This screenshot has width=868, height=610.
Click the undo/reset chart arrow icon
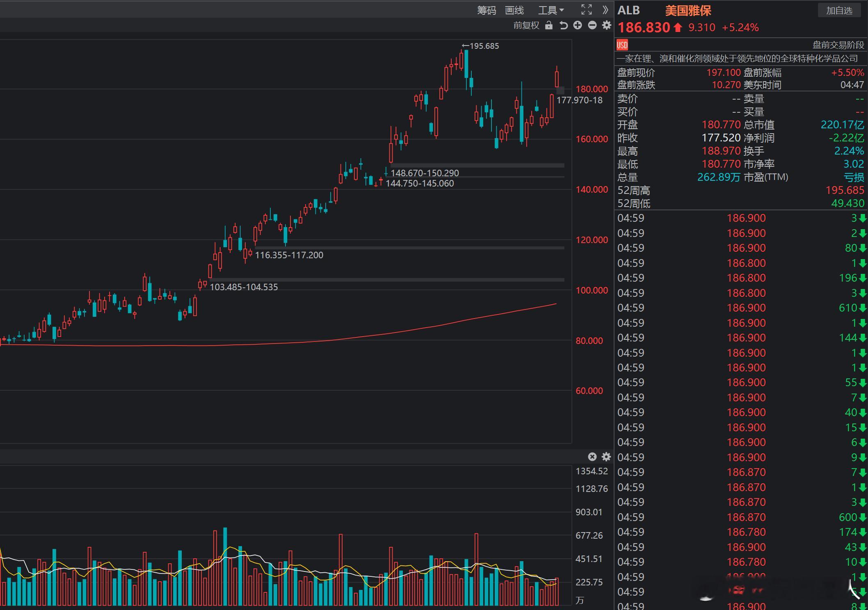coord(563,25)
